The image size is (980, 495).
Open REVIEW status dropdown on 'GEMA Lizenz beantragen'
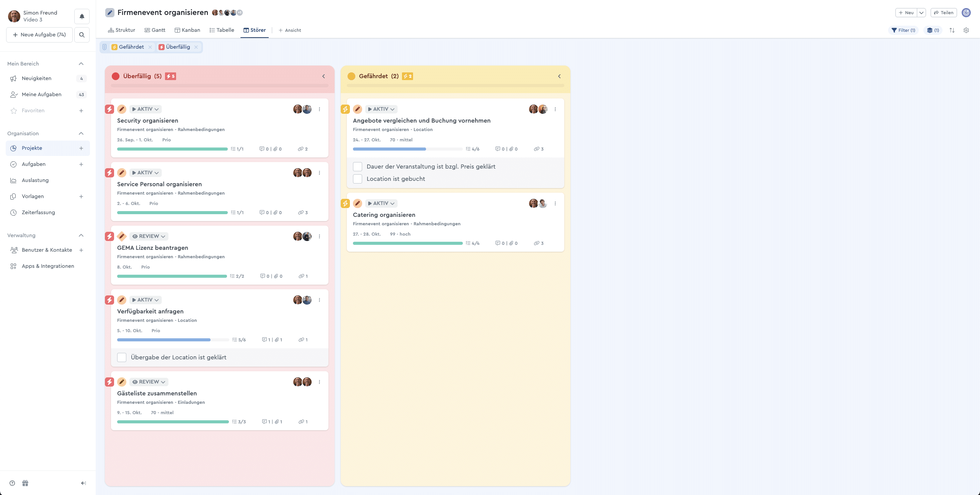point(149,236)
